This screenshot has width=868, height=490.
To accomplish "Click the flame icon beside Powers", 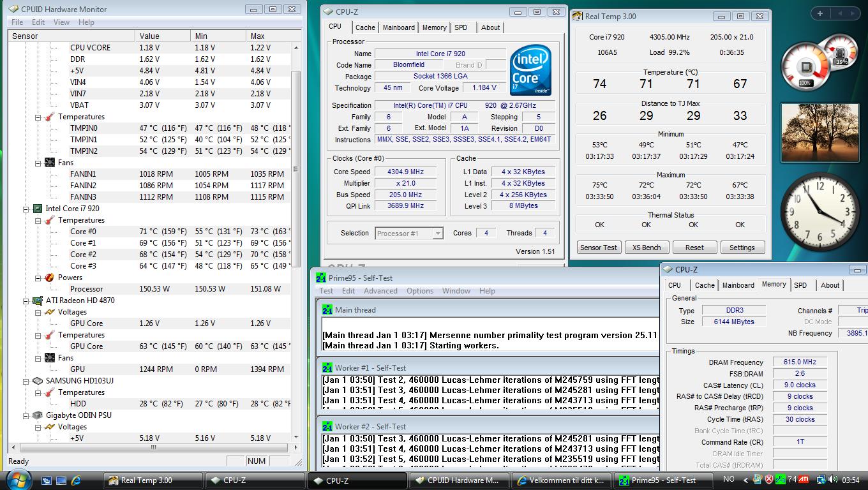I will [49, 278].
